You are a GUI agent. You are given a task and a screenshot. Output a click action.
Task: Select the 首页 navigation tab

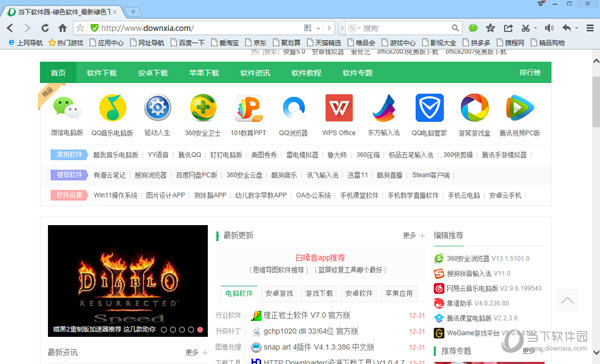pyautogui.click(x=58, y=73)
